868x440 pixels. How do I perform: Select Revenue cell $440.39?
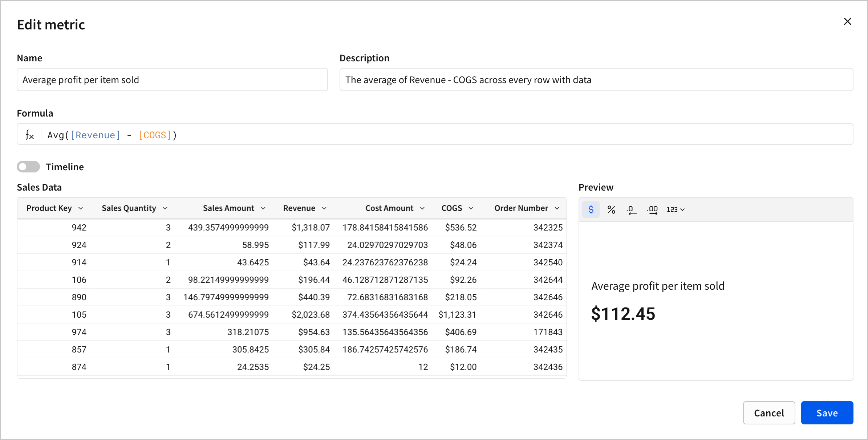click(x=314, y=297)
